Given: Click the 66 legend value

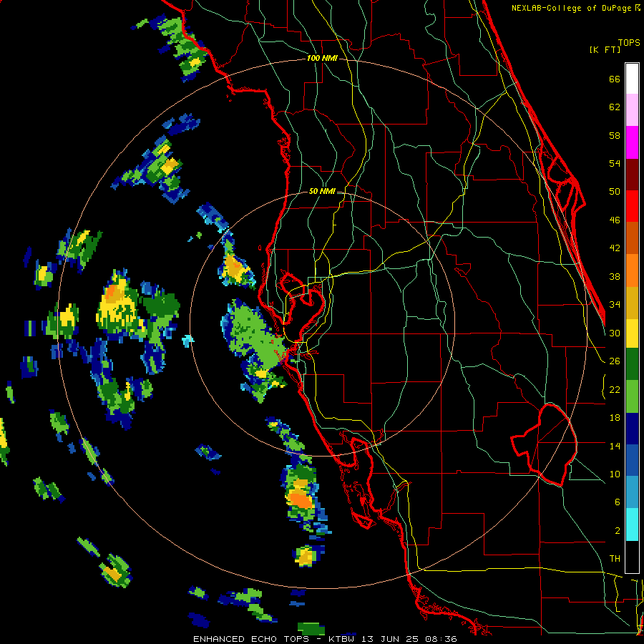Looking at the screenshot, I should tap(615, 79).
